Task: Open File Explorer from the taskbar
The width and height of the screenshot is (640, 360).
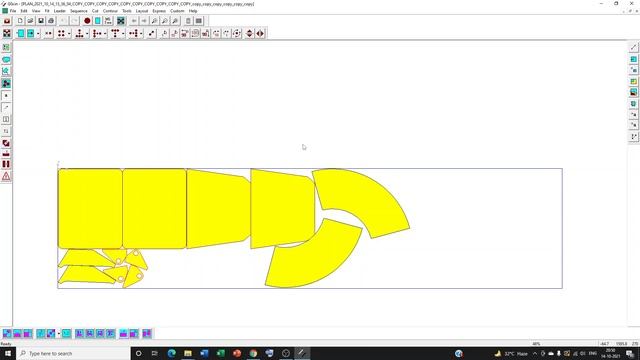Action: 188,353
